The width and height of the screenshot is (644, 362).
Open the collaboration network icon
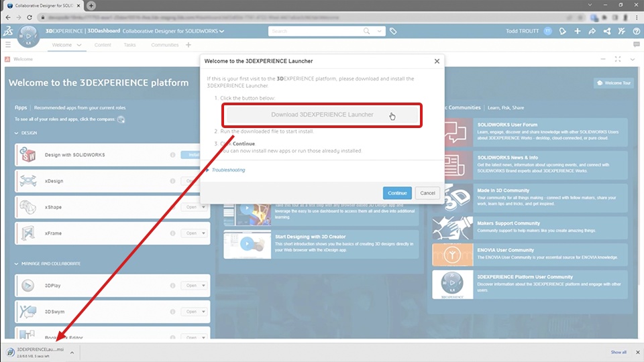(606, 32)
